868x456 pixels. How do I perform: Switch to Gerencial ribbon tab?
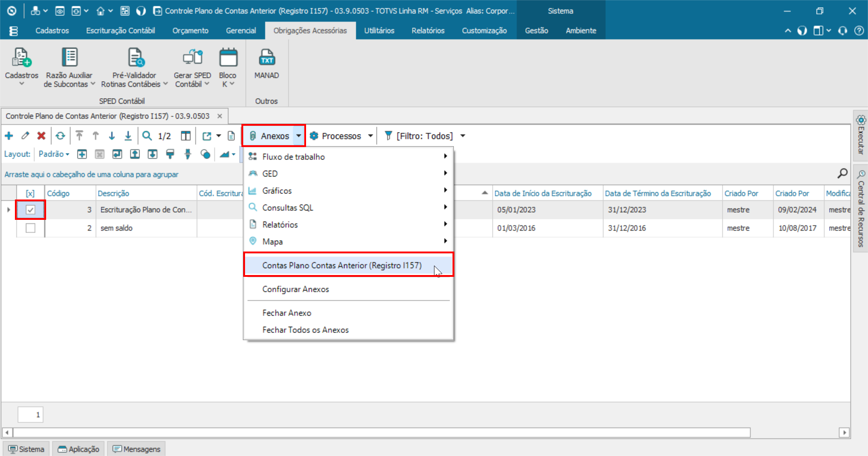241,31
